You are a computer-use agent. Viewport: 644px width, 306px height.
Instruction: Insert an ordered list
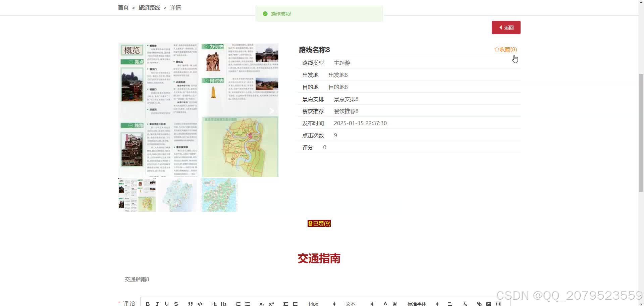pyautogui.click(x=238, y=304)
